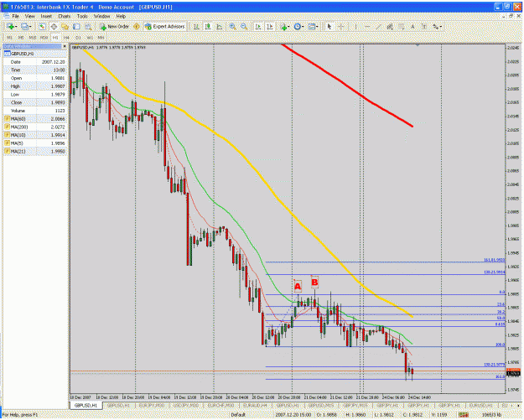Zoom in the chart

coord(232,27)
